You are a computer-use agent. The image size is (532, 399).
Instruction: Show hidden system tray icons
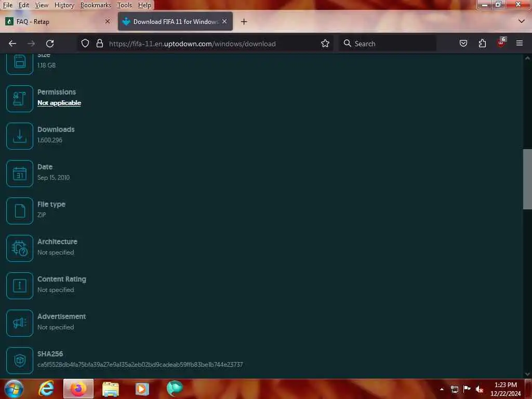(442, 389)
